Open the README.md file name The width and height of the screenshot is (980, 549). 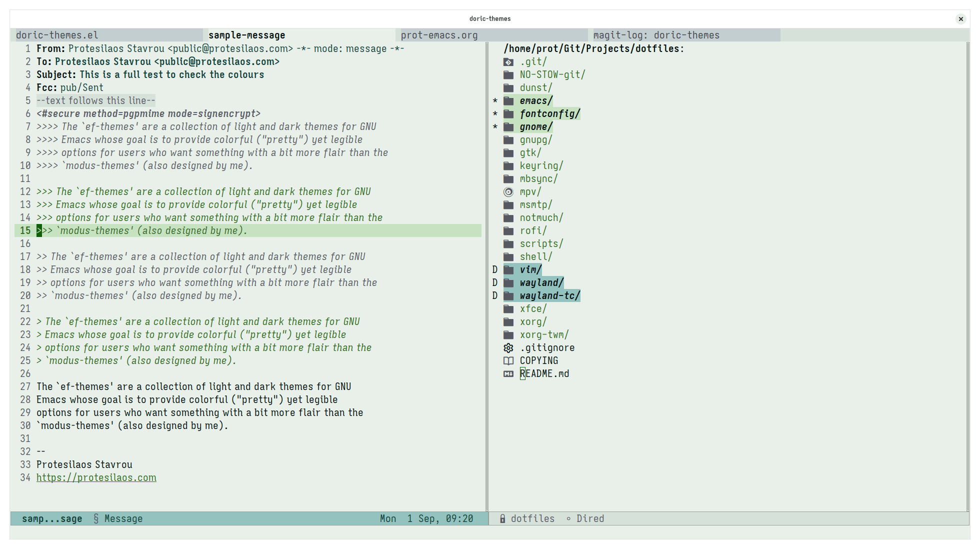pyautogui.click(x=544, y=374)
